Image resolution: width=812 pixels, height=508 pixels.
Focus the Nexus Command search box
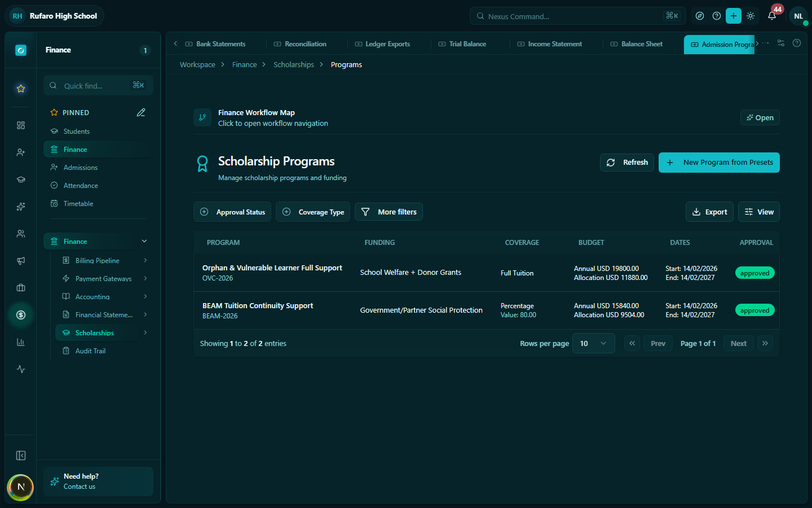pos(578,16)
